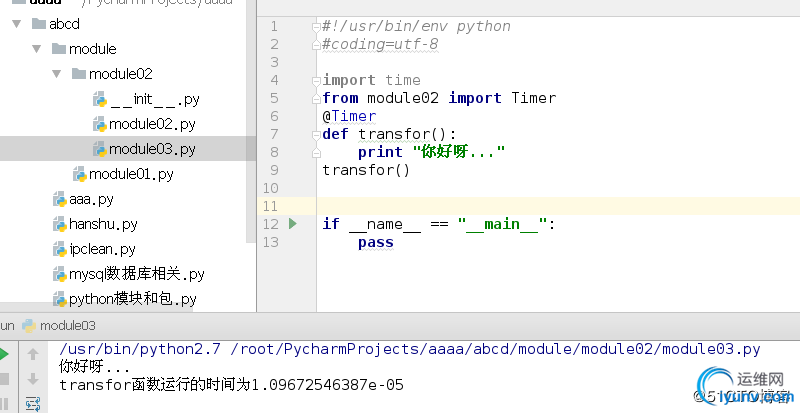800x413 pixels.
Task: Click line number 1 in gutter
Action: 274,27
